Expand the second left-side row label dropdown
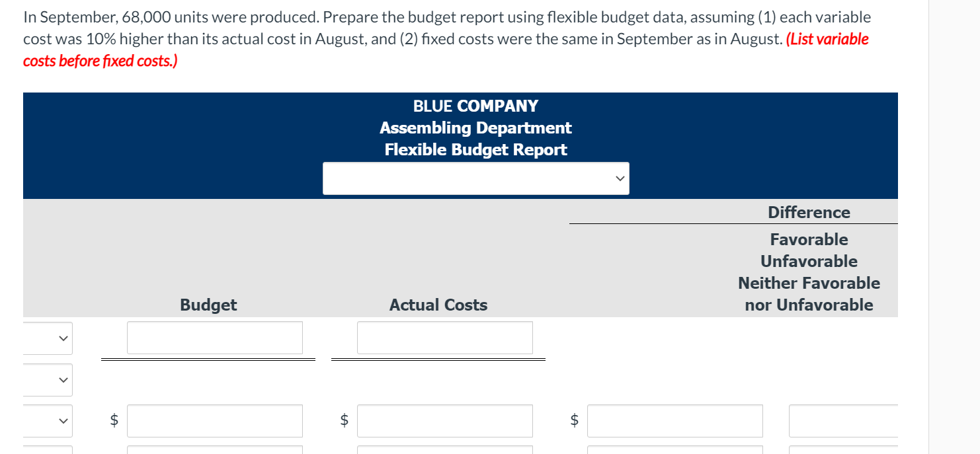980x454 pixels. [46, 380]
